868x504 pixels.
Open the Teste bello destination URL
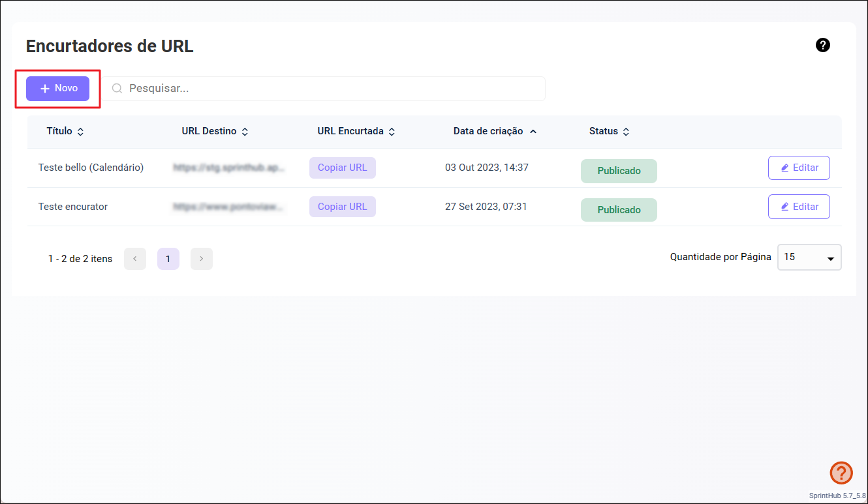point(229,168)
